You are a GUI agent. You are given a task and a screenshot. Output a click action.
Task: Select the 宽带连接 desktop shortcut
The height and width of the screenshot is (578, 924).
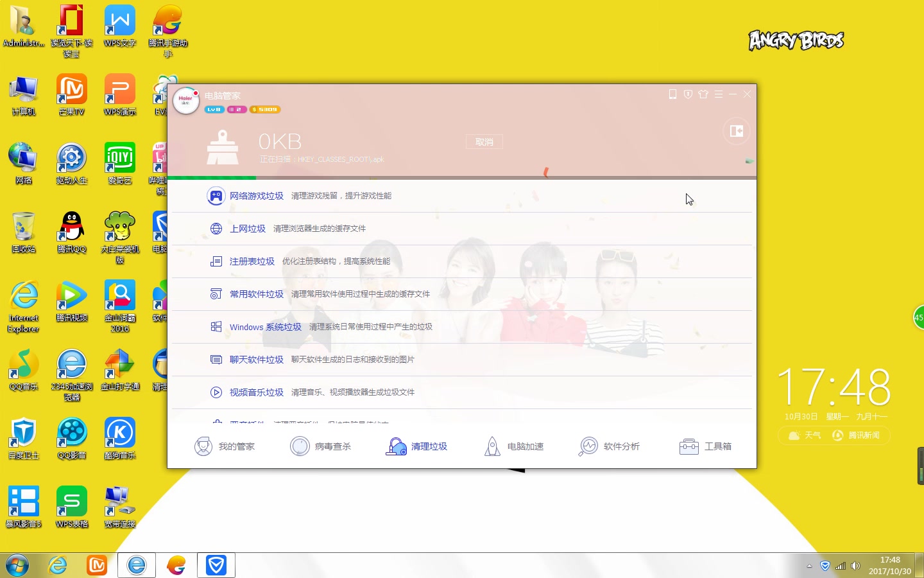120,507
